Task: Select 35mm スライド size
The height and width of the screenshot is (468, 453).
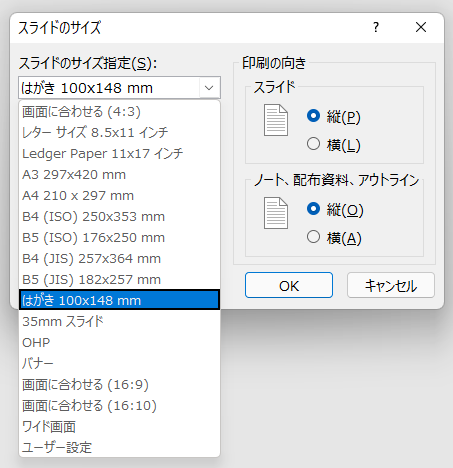Action: 119,322
